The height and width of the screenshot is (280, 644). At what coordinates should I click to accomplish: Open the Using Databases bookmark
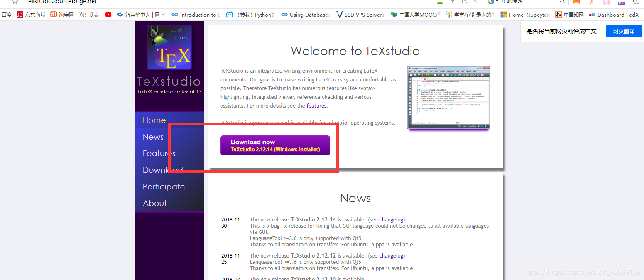306,15
